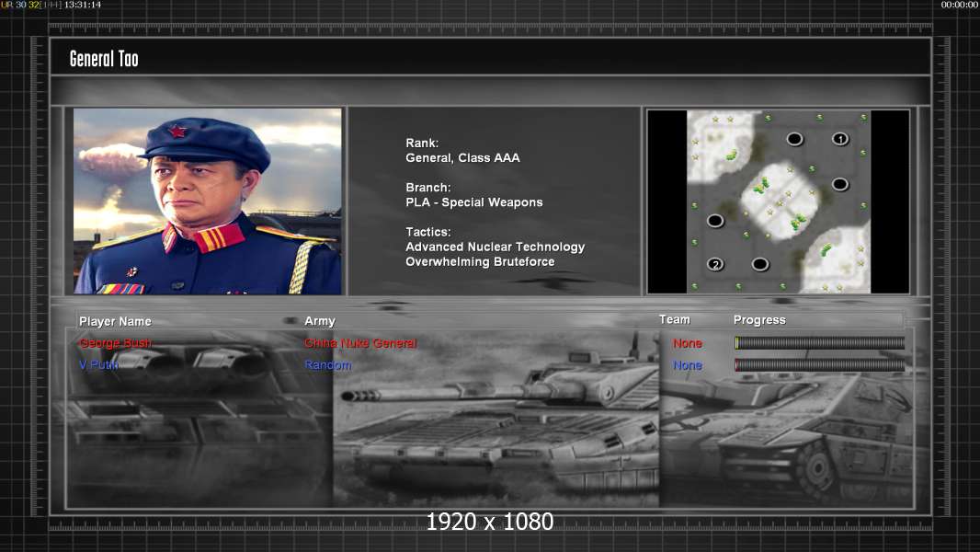Click the "PLA - Special Weapons" text
Image resolution: width=980 pixels, height=552 pixels.
click(473, 202)
